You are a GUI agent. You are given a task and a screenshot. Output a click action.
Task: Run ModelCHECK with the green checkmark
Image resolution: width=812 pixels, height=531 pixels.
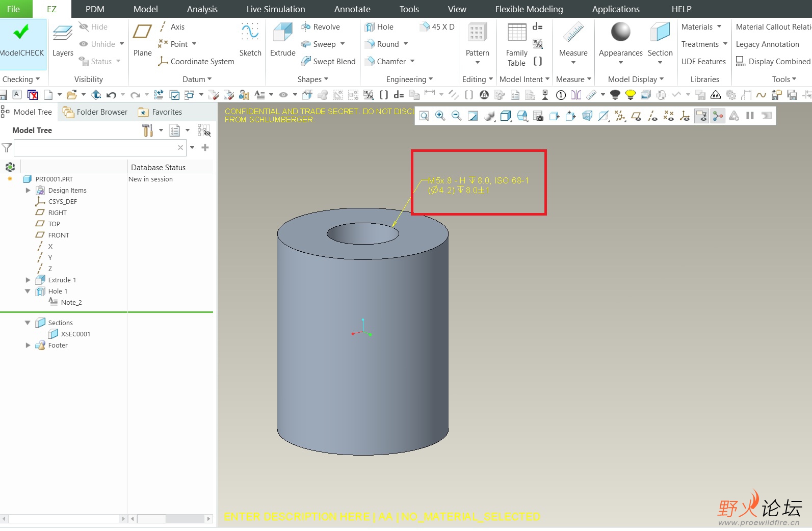(21, 34)
